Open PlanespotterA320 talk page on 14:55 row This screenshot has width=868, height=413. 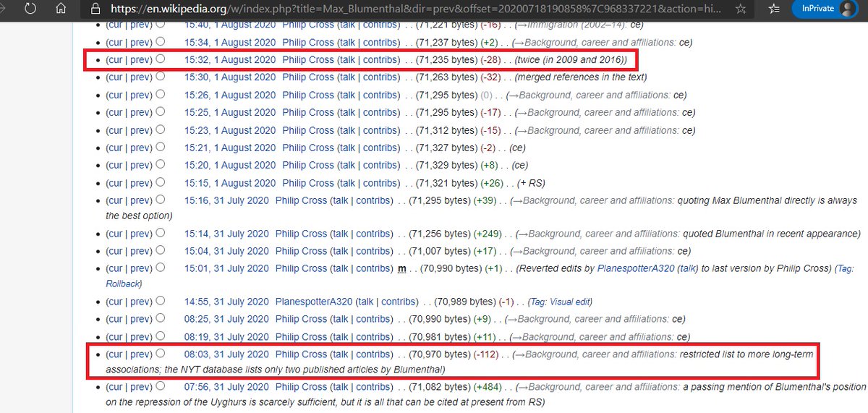tap(366, 302)
